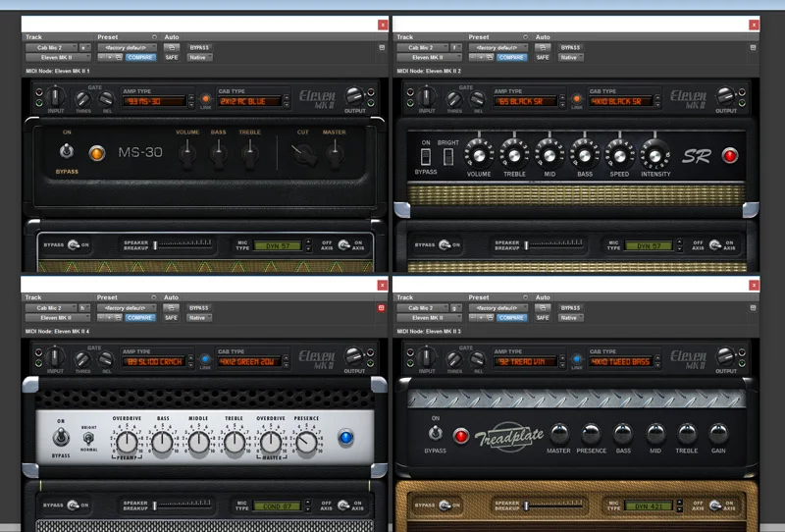Open factory default preset menu in SL100 Crunch window

(x=127, y=307)
